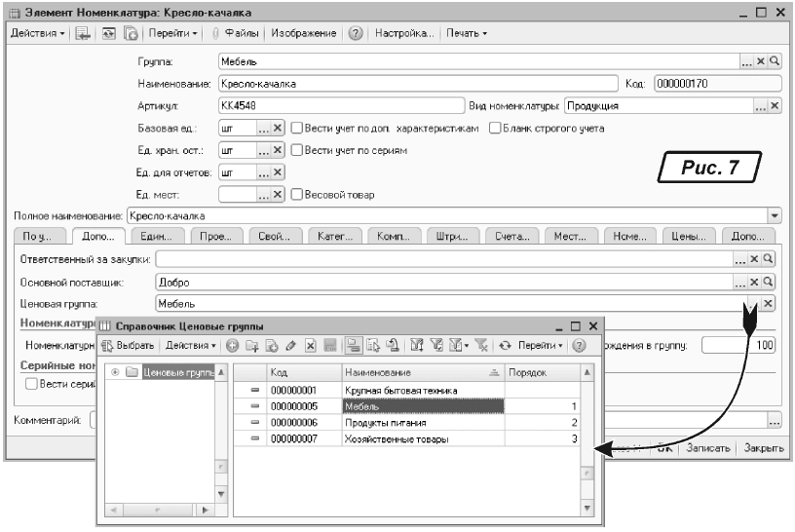The height and width of the screenshot is (532, 795).
Task: Expand the Ценовые группы tree node
Action: click(118, 372)
